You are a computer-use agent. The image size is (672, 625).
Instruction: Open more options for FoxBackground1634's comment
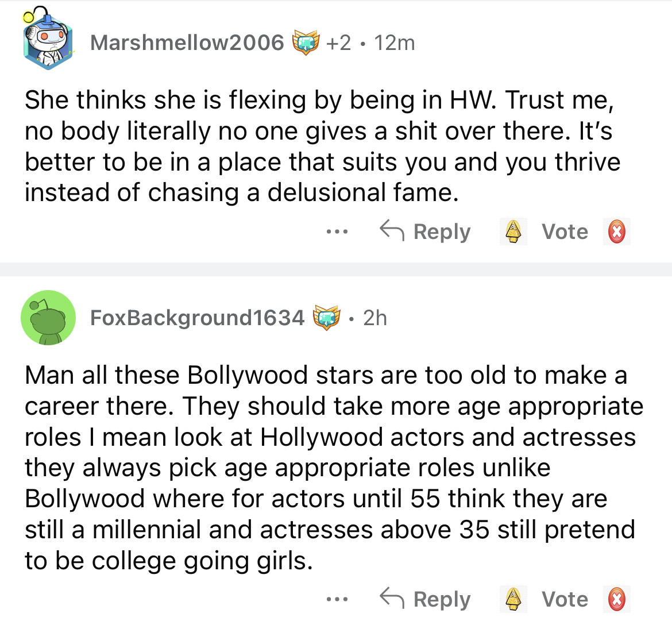(x=337, y=599)
